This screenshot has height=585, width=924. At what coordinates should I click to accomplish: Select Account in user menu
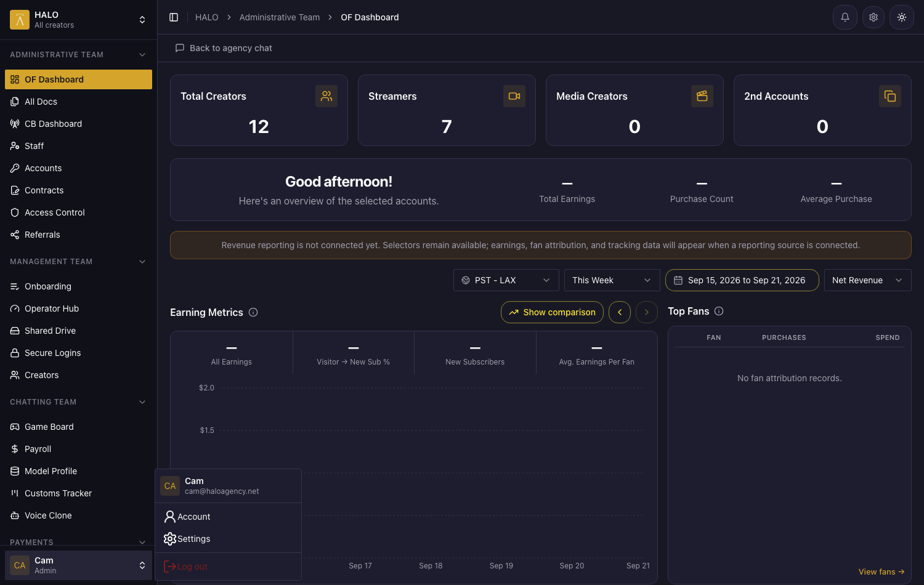tap(228, 517)
